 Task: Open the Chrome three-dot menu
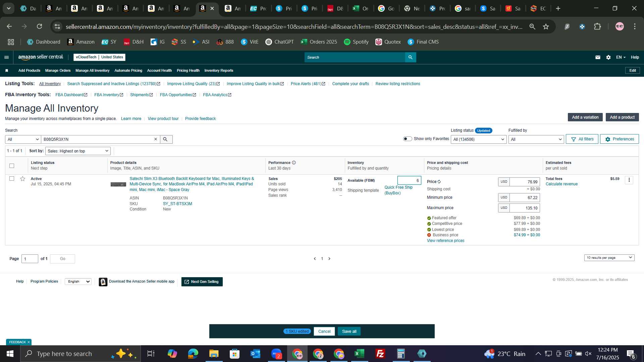tap(635, 26)
